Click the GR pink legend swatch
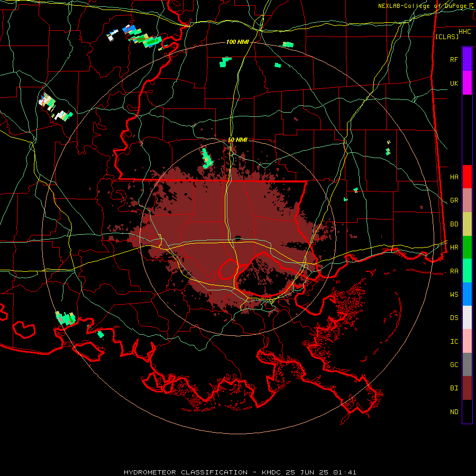 (x=467, y=200)
